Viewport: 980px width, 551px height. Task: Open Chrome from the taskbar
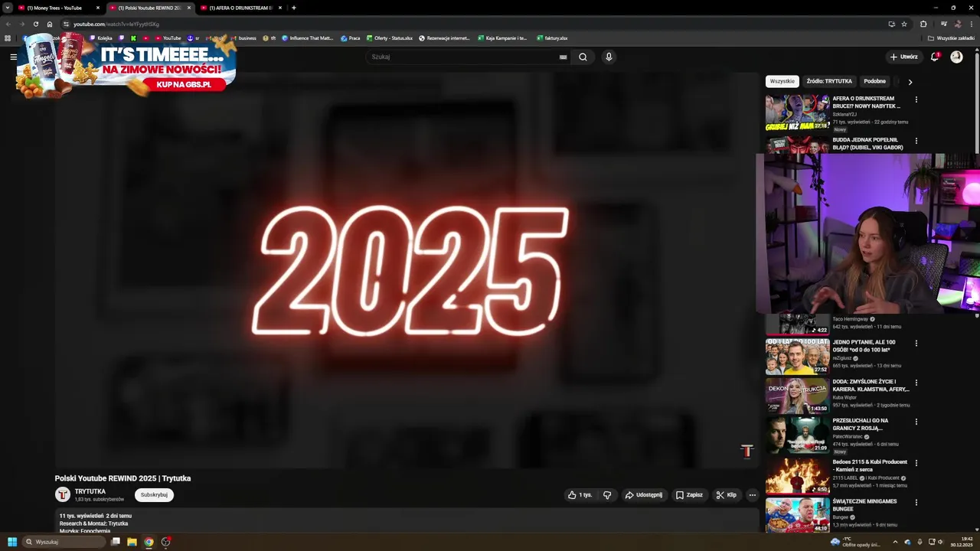pos(149,542)
